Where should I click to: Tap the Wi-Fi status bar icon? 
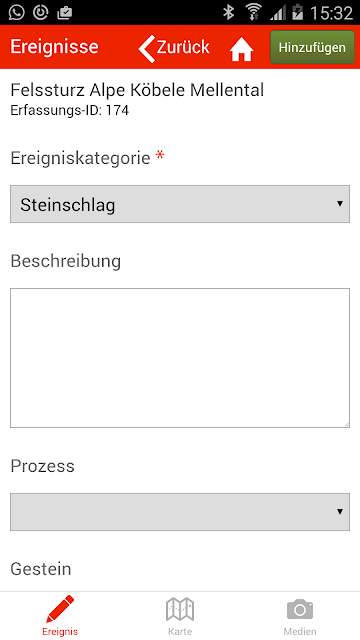coord(253,13)
